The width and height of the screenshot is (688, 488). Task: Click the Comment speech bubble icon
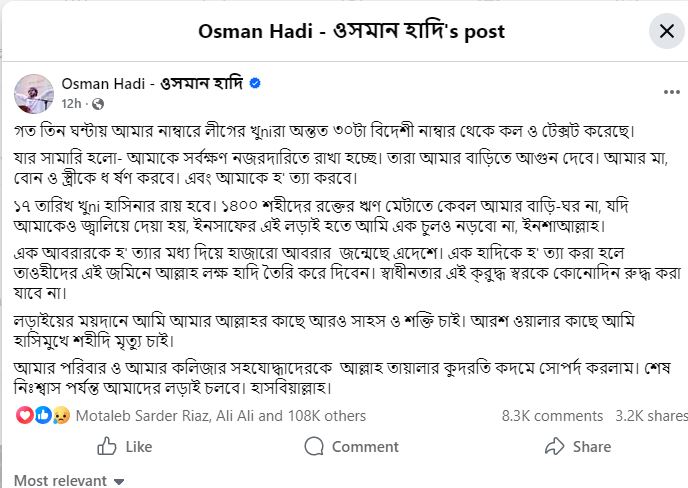pyautogui.click(x=314, y=446)
